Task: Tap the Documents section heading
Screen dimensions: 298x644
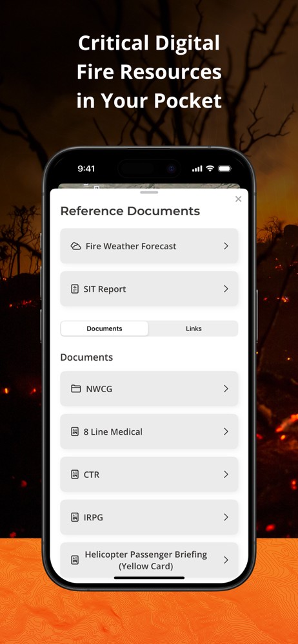Action: (x=86, y=357)
